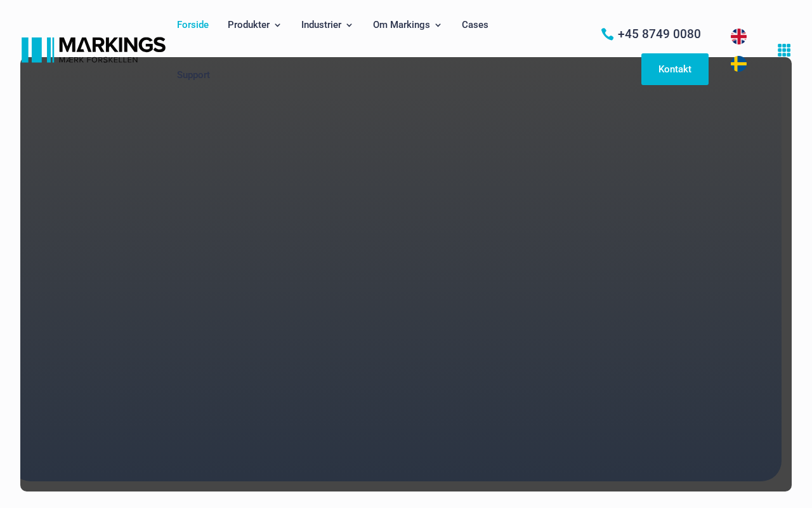Open the Cases menu item
This screenshot has width=812, height=508.
(475, 25)
